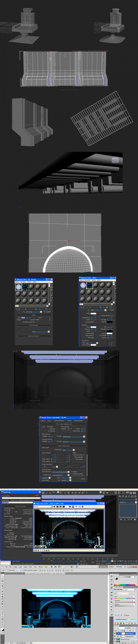Click the red channel icon in V-Ray frame buffer
Screen dimensions: 138x644
[57, 507]
